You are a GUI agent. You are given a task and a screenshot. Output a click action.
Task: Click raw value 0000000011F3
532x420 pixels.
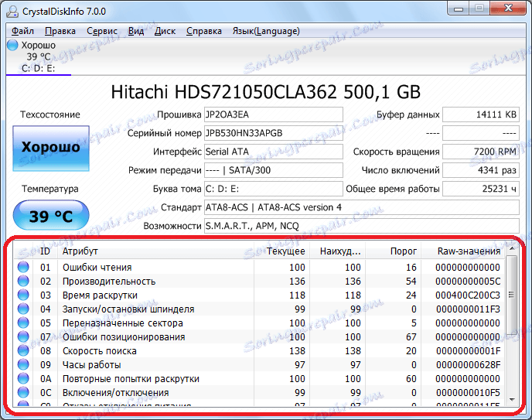(x=468, y=309)
